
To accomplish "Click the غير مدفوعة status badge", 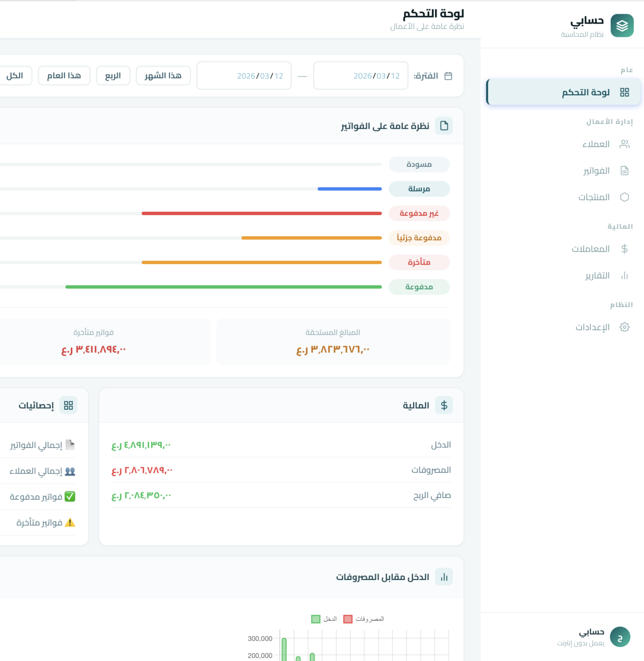I will coord(419,213).
